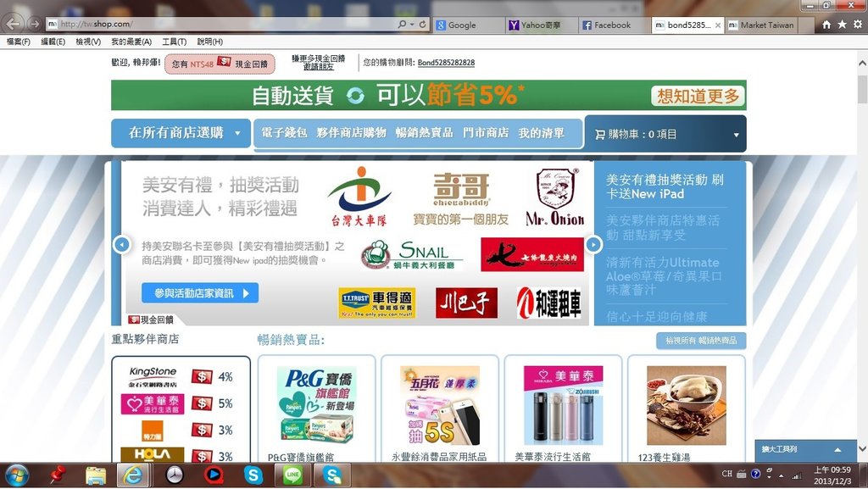Viewport: 868px width, 489px height.
Task: Click the search magnifier in address bar
Action: 403,25
